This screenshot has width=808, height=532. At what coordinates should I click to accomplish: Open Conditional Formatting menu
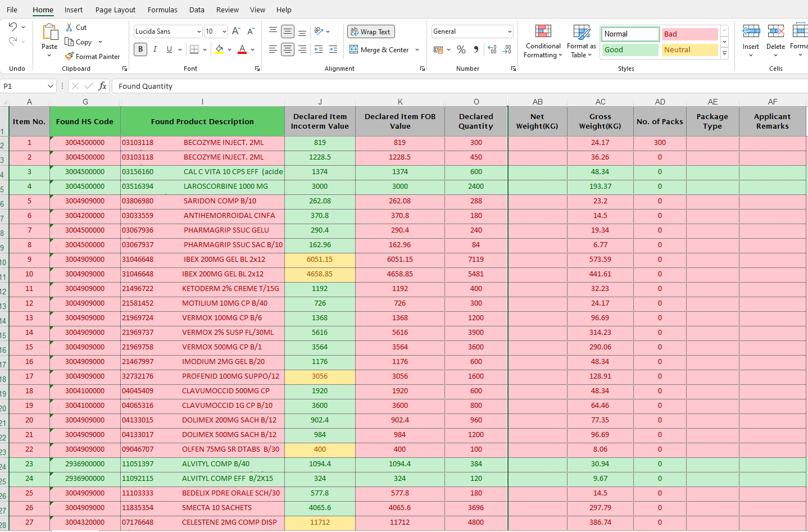(543, 41)
